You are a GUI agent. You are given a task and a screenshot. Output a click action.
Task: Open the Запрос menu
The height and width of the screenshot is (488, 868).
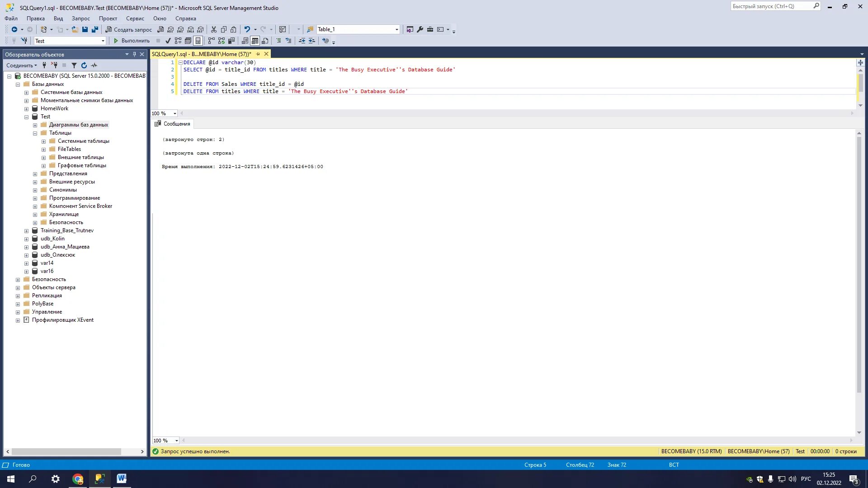[80, 19]
